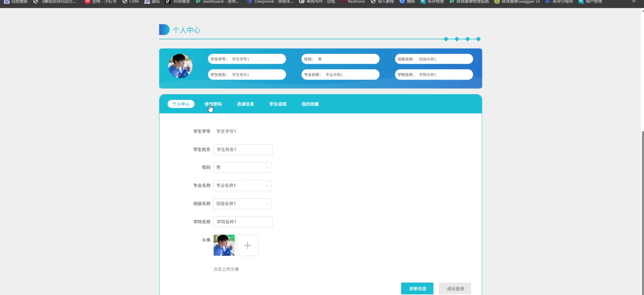Click the header pill 学生学号: 学生学号1
Viewport: 644px width, 295px height.
(x=247, y=59)
